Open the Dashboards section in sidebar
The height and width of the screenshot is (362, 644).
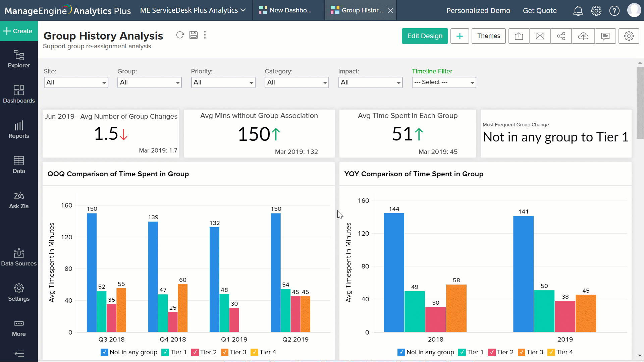point(18,95)
